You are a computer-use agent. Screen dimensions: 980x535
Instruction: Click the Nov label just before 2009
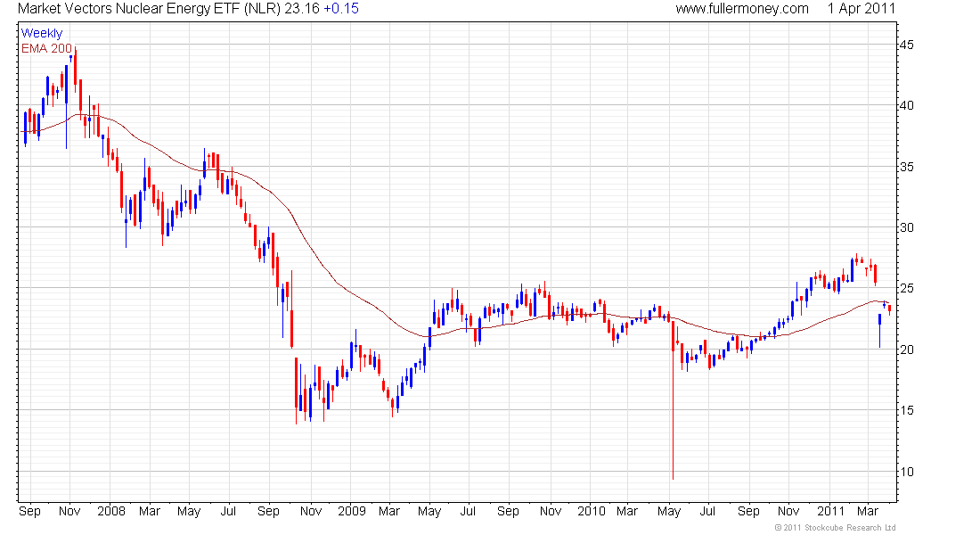(x=311, y=511)
